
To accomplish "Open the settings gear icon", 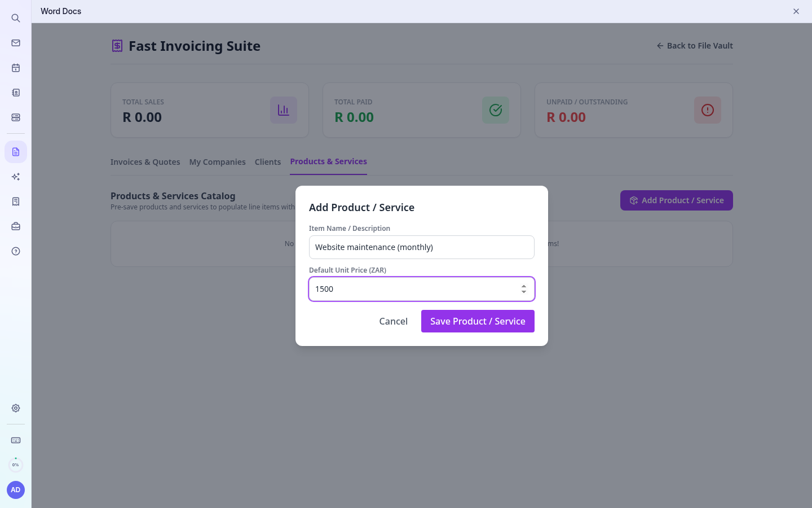I will [x=16, y=408].
